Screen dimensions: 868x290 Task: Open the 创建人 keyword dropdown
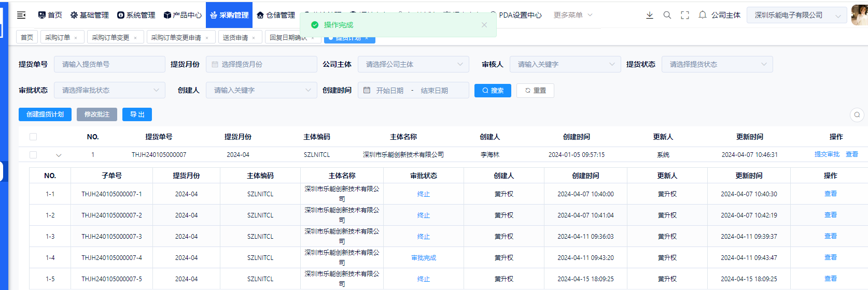coord(261,90)
